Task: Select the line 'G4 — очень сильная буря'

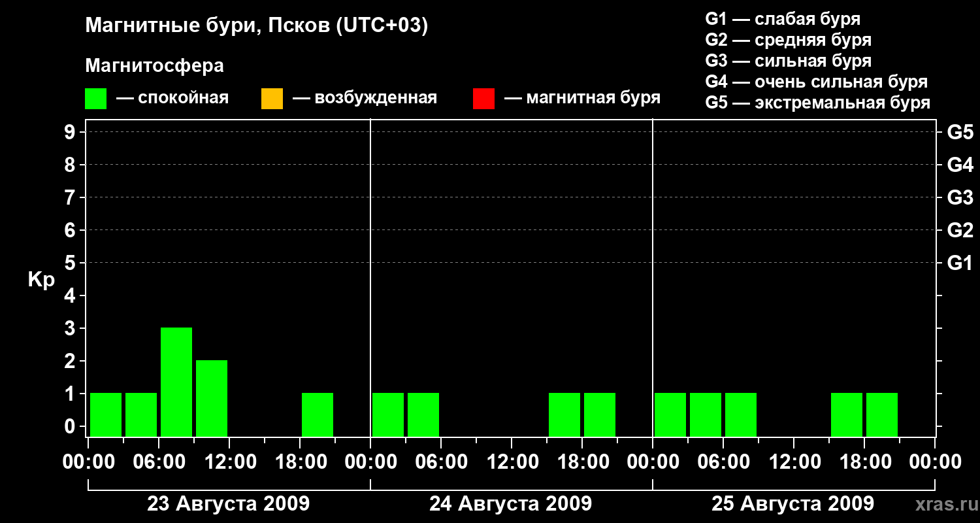Action: coord(817,82)
